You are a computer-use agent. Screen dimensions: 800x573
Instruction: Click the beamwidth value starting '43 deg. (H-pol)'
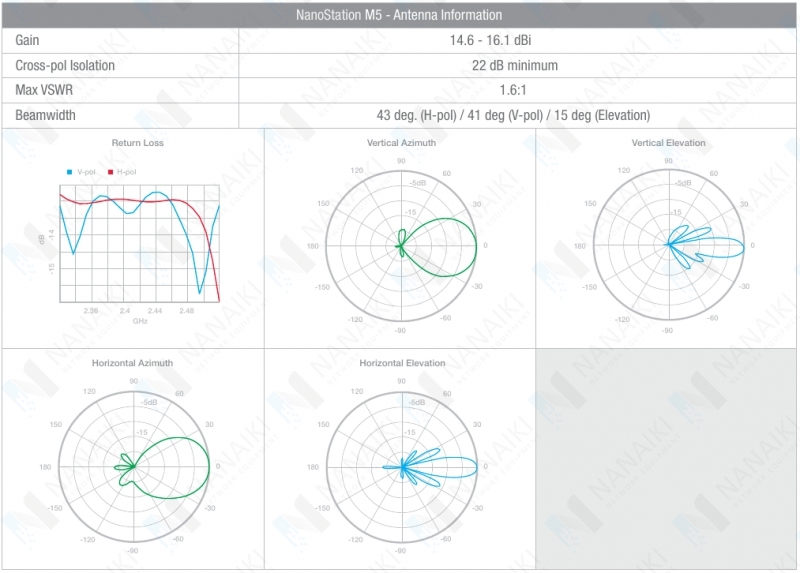click(x=513, y=115)
